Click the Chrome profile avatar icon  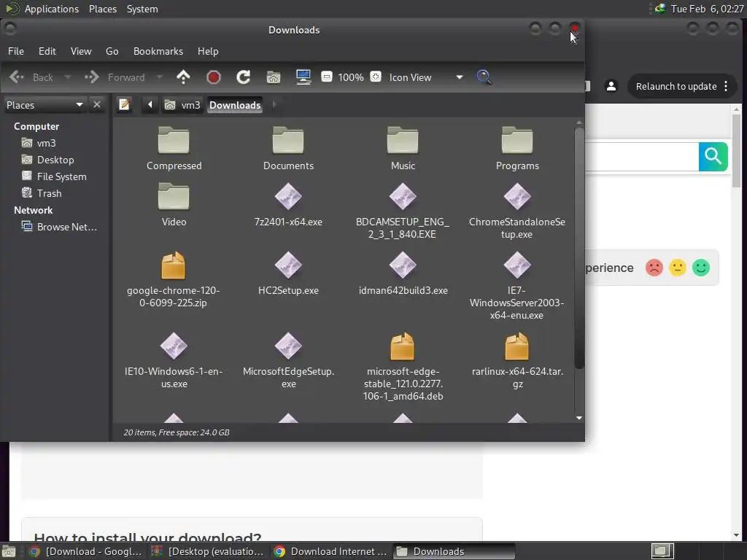point(611,86)
